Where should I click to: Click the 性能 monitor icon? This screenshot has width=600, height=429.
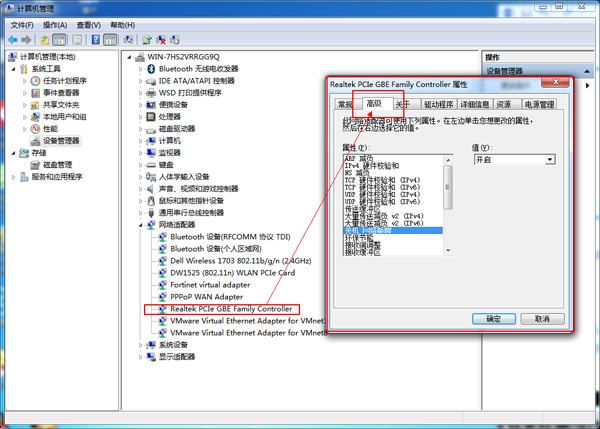point(35,129)
